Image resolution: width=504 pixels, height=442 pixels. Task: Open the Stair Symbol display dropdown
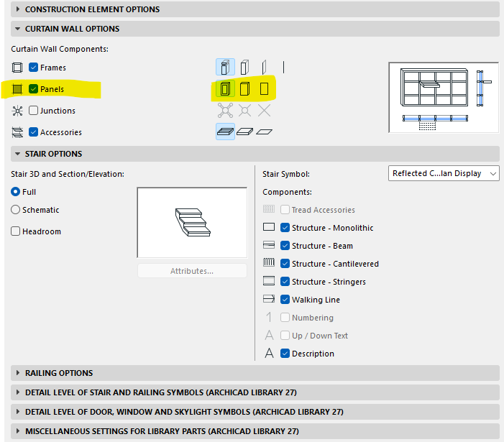444,173
